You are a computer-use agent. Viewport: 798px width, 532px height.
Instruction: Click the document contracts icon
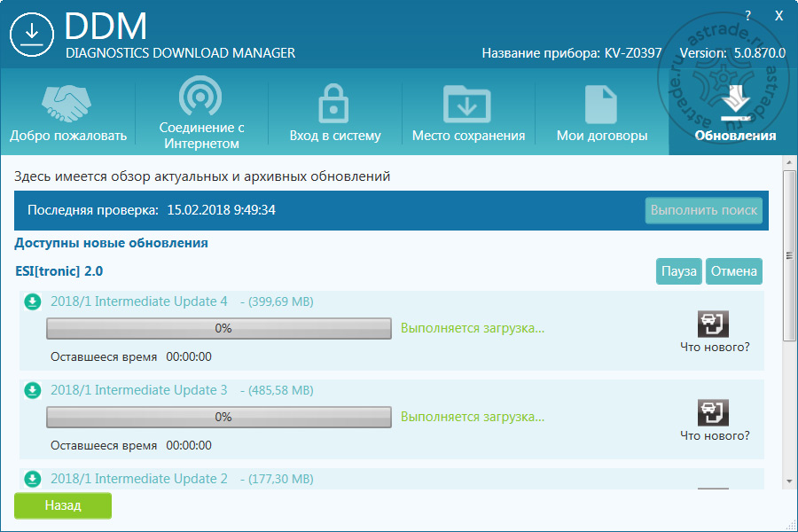tap(601, 105)
